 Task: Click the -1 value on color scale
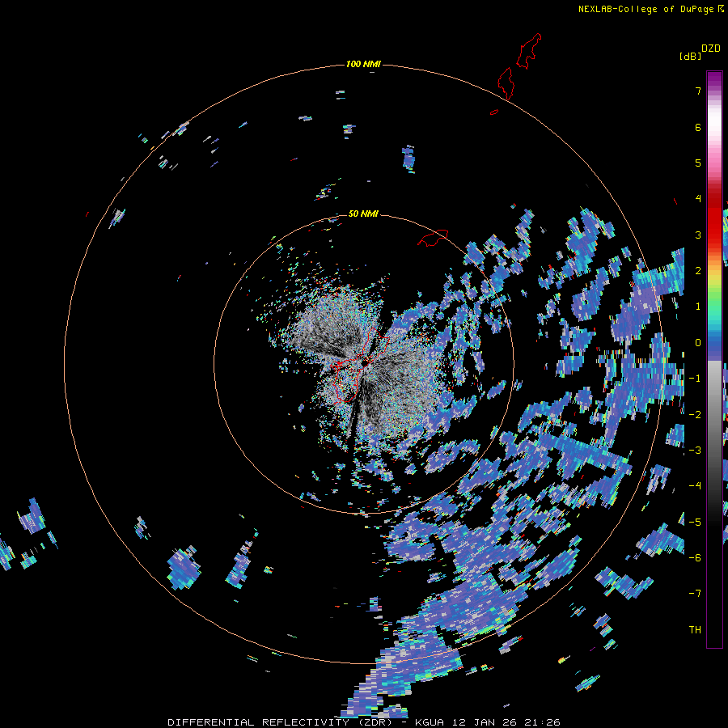point(695,379)
